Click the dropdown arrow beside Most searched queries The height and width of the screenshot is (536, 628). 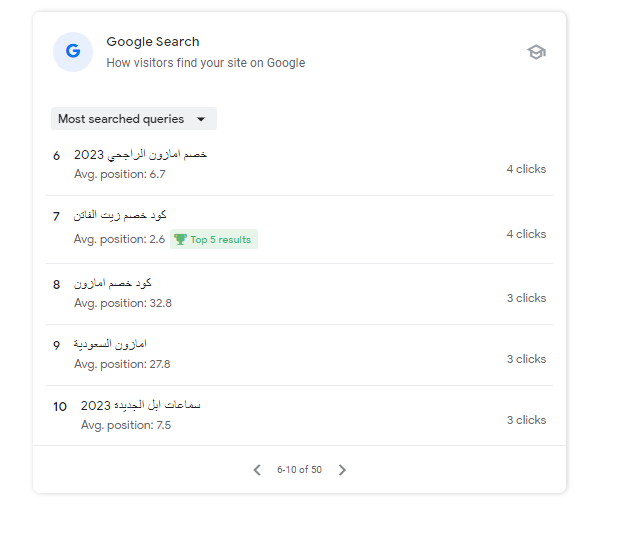(201, 119)
